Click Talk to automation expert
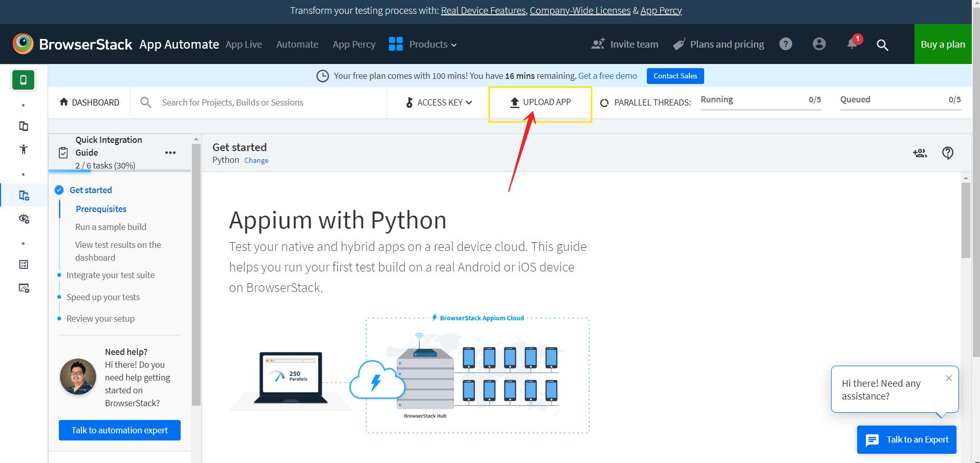Viewport: 980px width, 463px height. coord(120,430)
